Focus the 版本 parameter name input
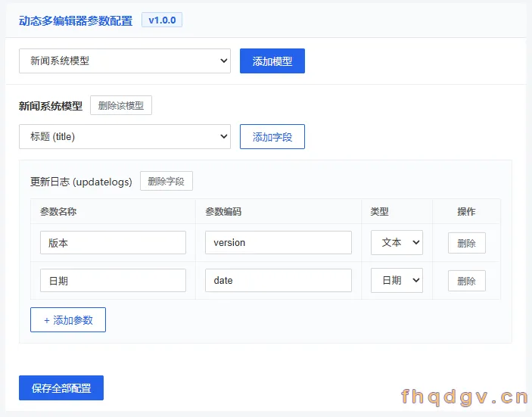 (x=113, y=243)
